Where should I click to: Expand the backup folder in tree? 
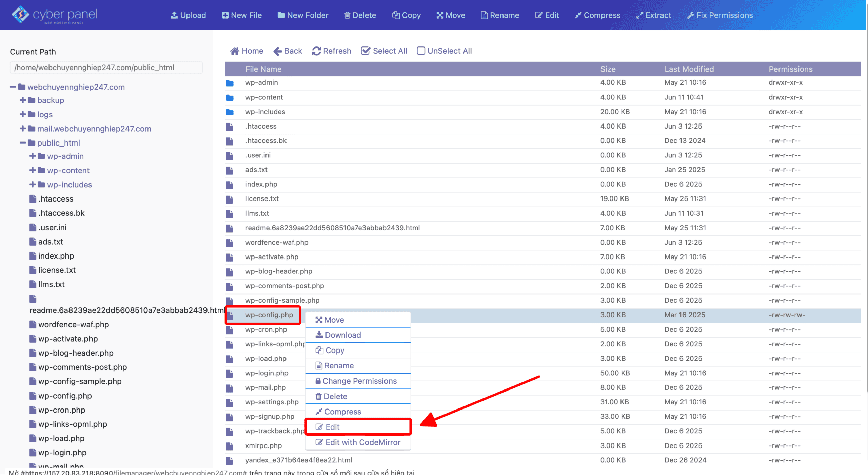pyautogui.click(x=23, y=100)
